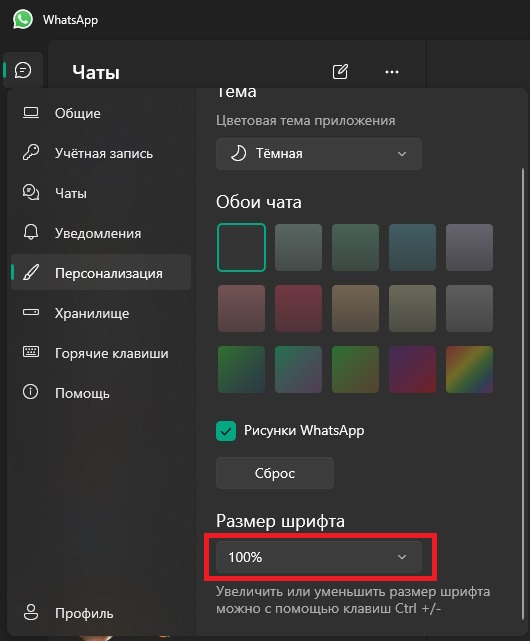This screenshot has height=641, width=530.
Task: Select the crimson wallpaper swatch
Action: click(x=299, y=308)
